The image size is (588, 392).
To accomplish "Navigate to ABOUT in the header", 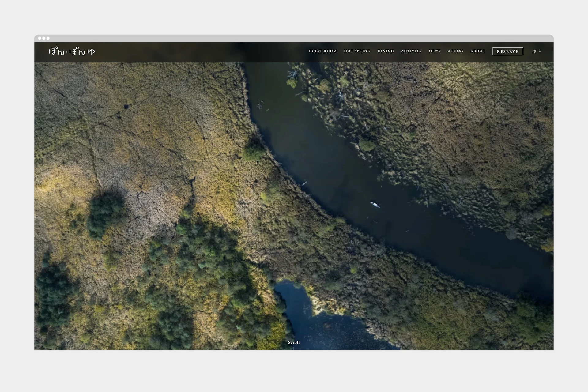I will pyautogui.click(x=478, y=51).
